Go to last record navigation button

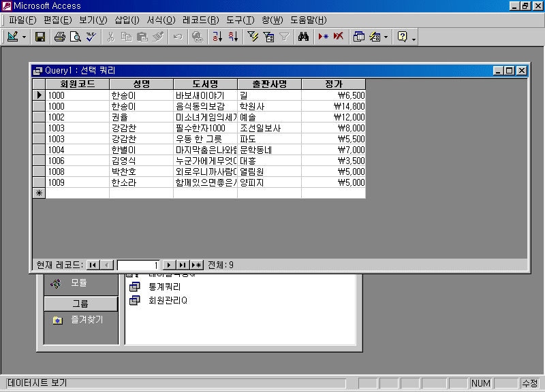point(183,265)
